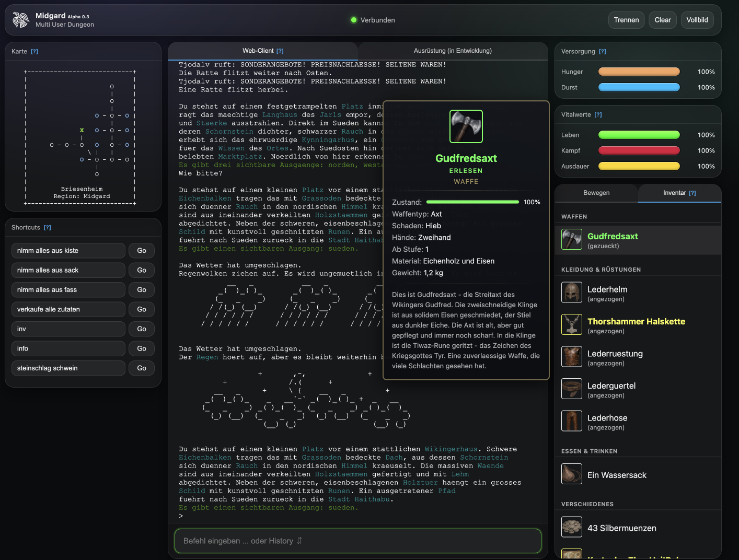Open the Karte help [?] link
The height and width of the screenshot is (560, 739).
coord(34,52)
